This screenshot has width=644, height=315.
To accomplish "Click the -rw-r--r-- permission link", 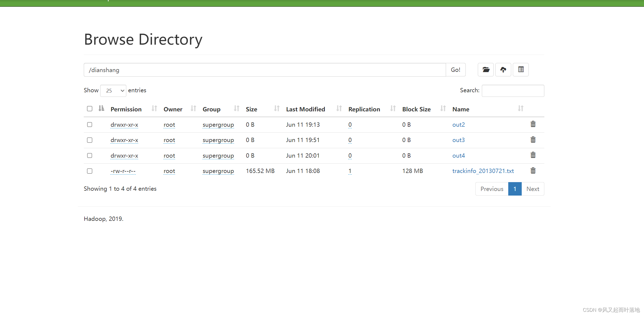I will [123, 171].
